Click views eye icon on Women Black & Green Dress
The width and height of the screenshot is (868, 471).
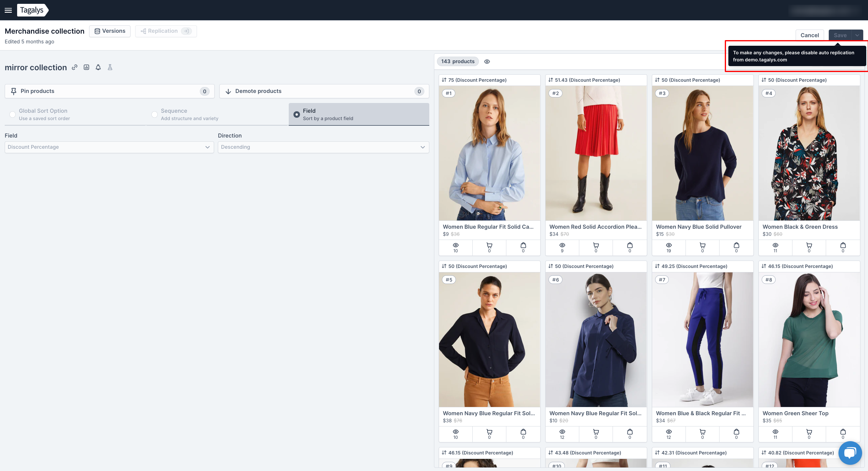pyautogui.click(x=775, y=245)
